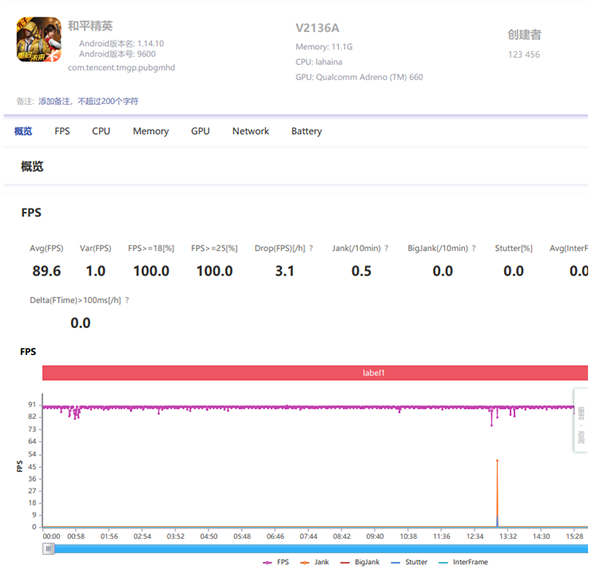Click help icon next to Drop(FPS)[/h]

[311, 248]
